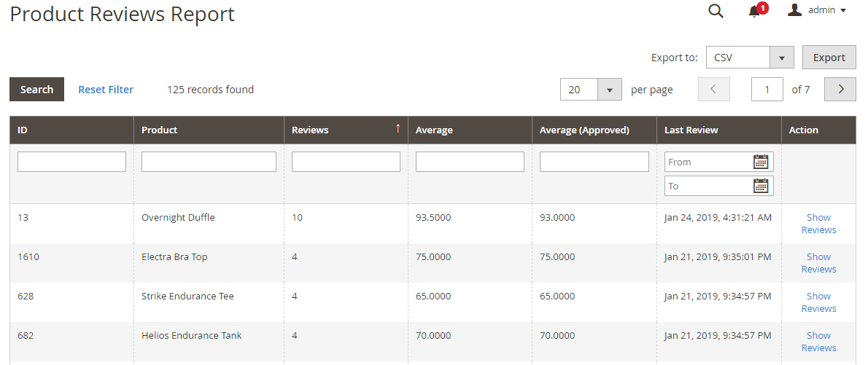Click the Reviews column sort arrow

(398, 129)
